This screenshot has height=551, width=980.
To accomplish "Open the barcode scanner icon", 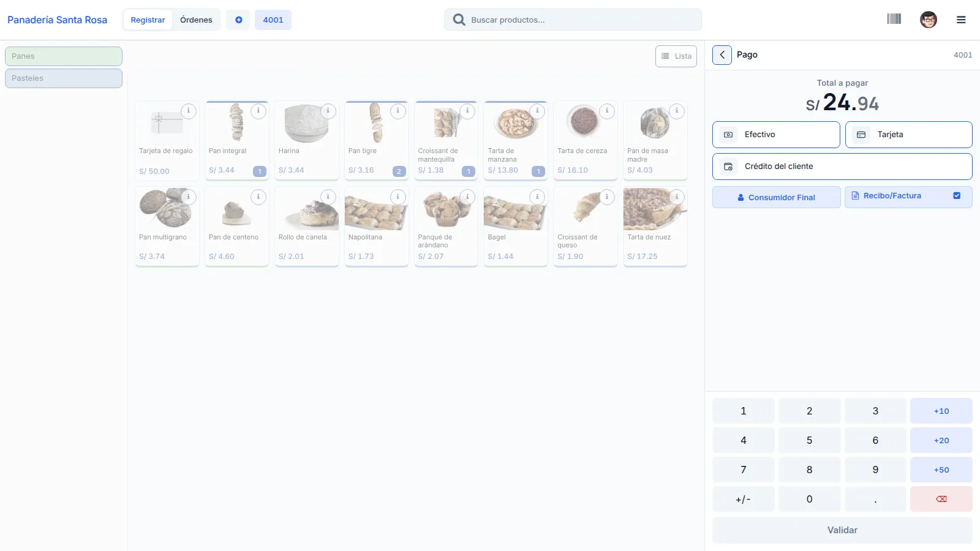I will click(x=894, y=19).
